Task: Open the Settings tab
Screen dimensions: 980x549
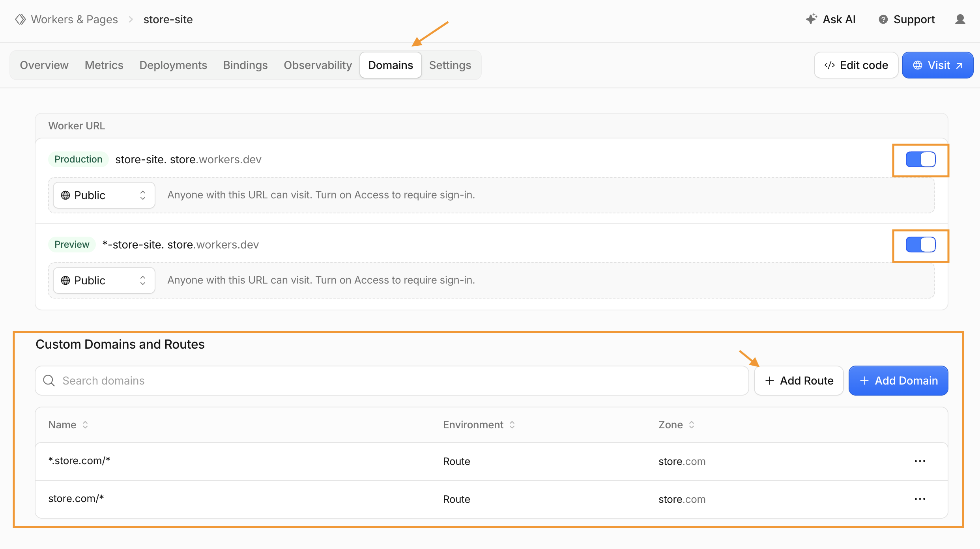Action: coord(450,65)
